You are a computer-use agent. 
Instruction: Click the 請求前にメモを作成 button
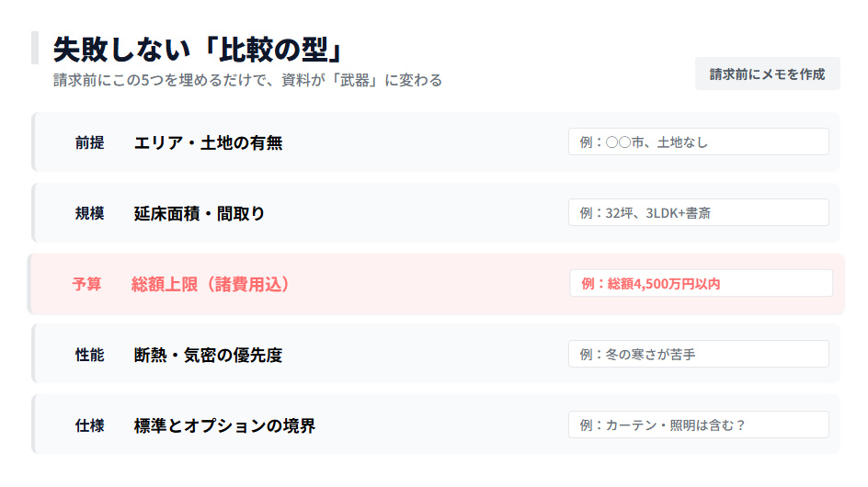pos(767,74)
